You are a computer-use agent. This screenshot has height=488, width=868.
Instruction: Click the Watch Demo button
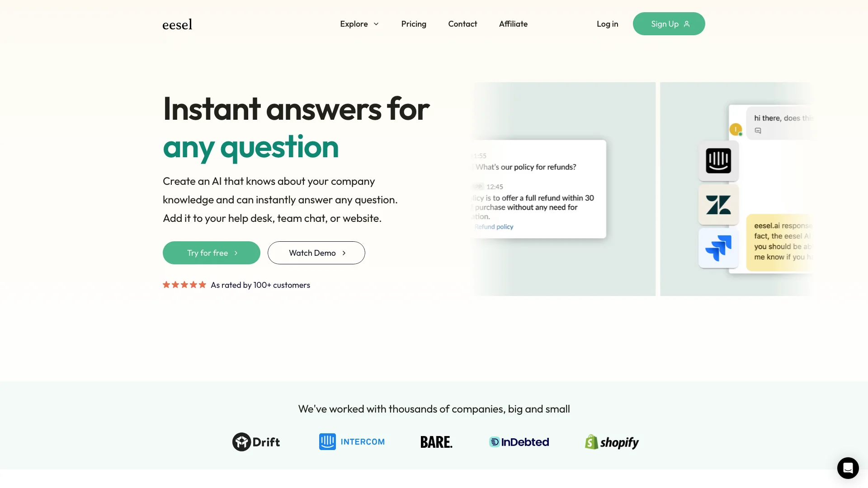click(316, 253)
